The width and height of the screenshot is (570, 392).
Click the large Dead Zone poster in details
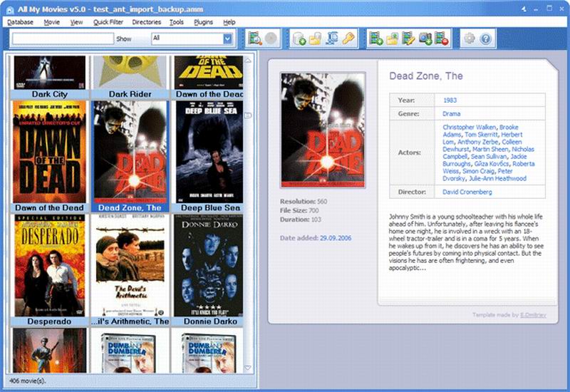point(323,130)
